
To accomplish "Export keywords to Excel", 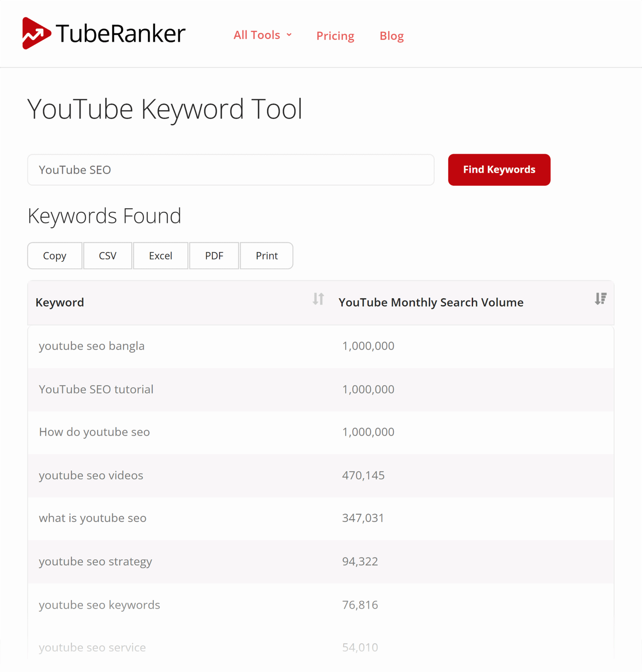I will click(x=160, y=255).
